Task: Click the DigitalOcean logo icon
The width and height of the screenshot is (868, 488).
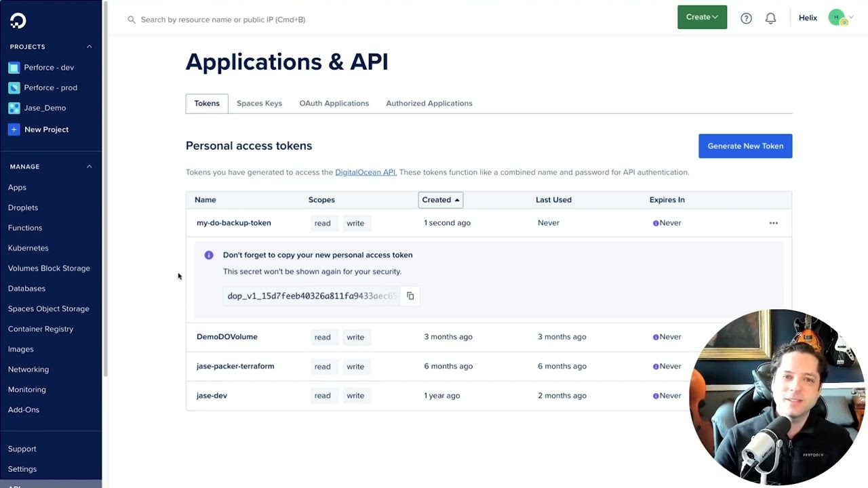Action: coord(18,20)
